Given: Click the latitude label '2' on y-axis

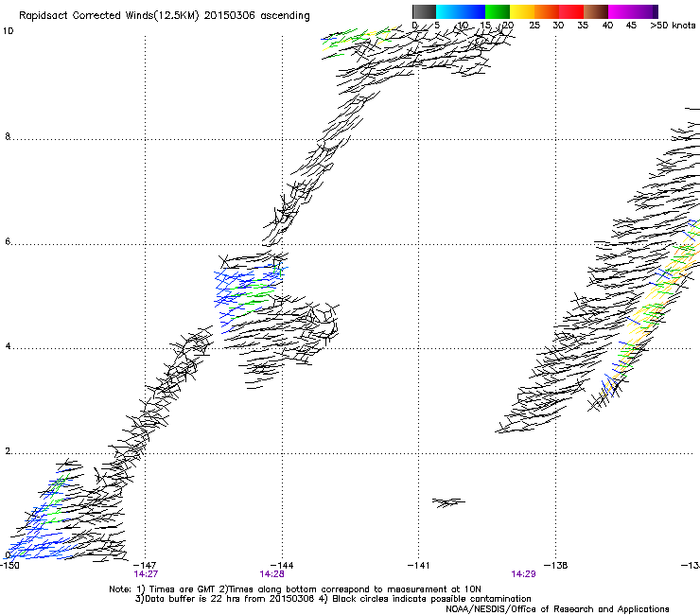Looking at the screenshot, I should pyautogui.click(x=8, y=451).
